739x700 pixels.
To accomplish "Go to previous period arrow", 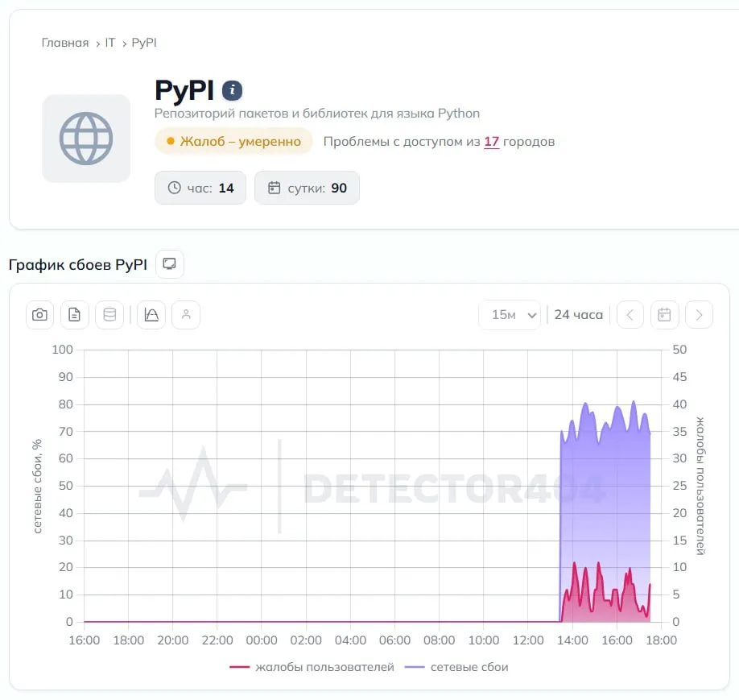I will (630, 315).
